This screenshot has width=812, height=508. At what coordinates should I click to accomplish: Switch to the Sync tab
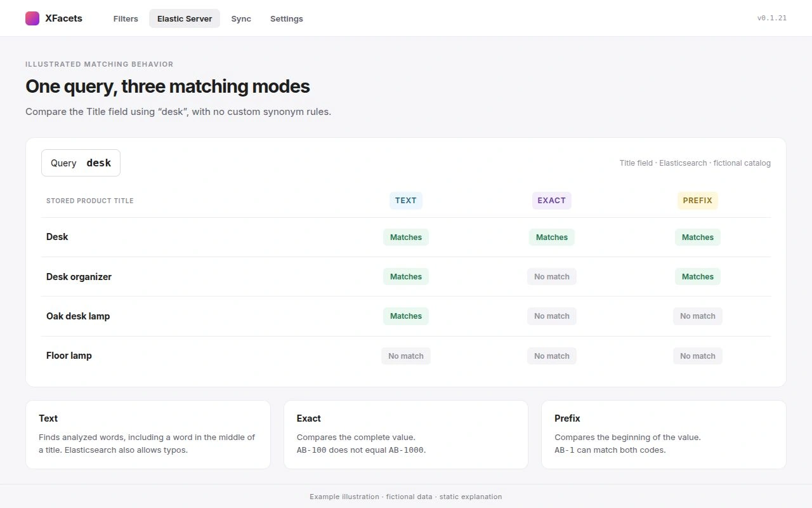[x=241, y=18]
